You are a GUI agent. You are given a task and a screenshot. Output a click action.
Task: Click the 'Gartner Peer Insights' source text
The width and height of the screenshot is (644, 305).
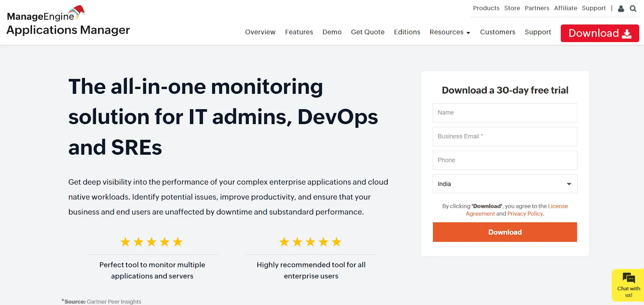click(114, 301)
